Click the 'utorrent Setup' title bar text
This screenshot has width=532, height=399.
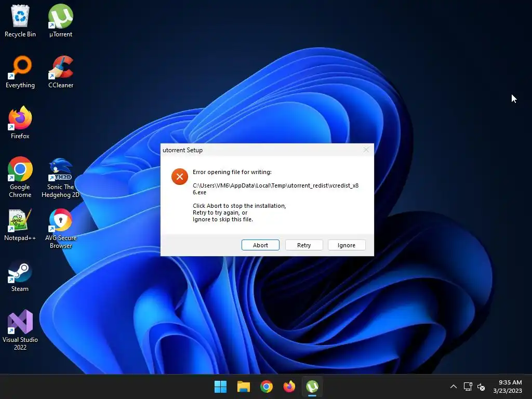click(182, 150)
